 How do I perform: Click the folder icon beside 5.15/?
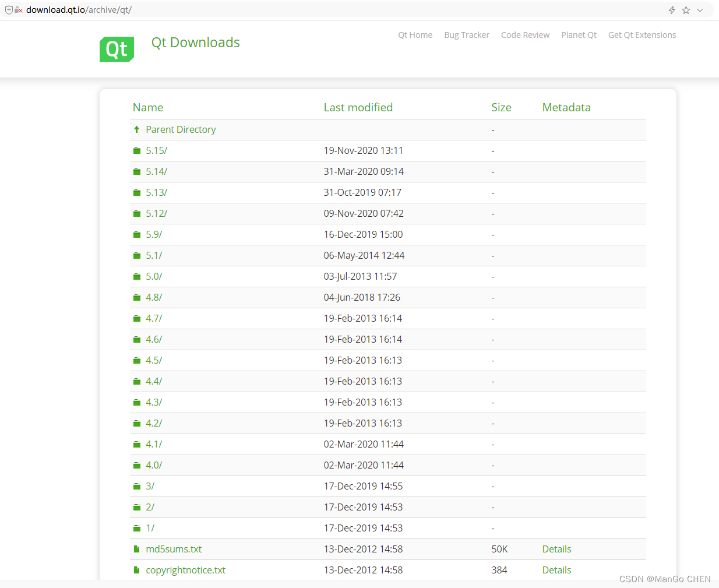[x=137, y=150]
